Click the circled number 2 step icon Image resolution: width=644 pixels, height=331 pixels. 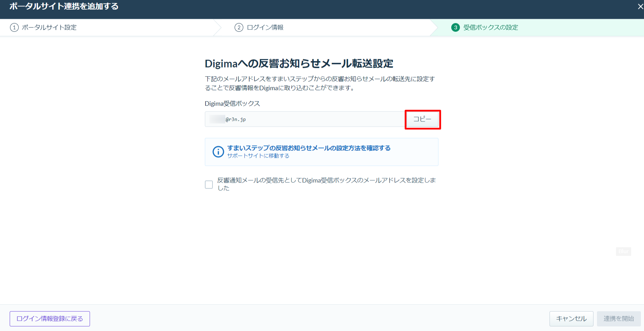(239, 27)
